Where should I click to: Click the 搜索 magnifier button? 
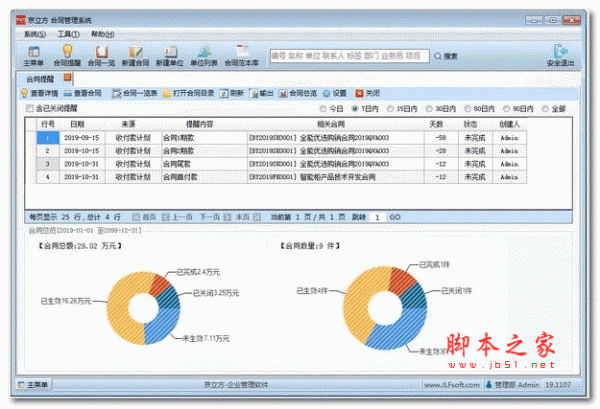446,56
